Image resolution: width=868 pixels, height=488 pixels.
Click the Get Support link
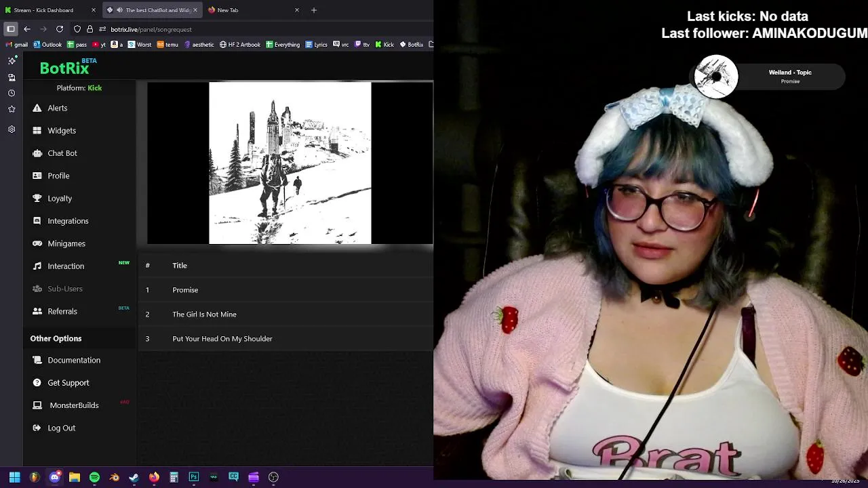[x=61, y=382]
